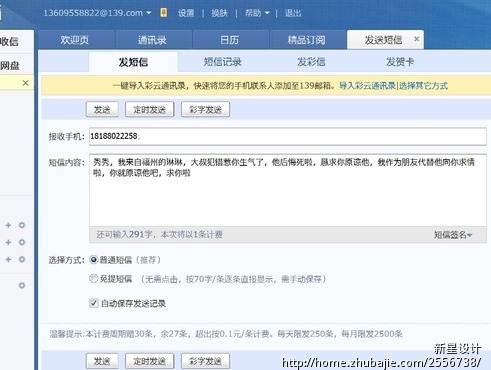Open the 发彩信 sub-tab
The height and width of the screenshot is (370, 491).
pos(311,62)
